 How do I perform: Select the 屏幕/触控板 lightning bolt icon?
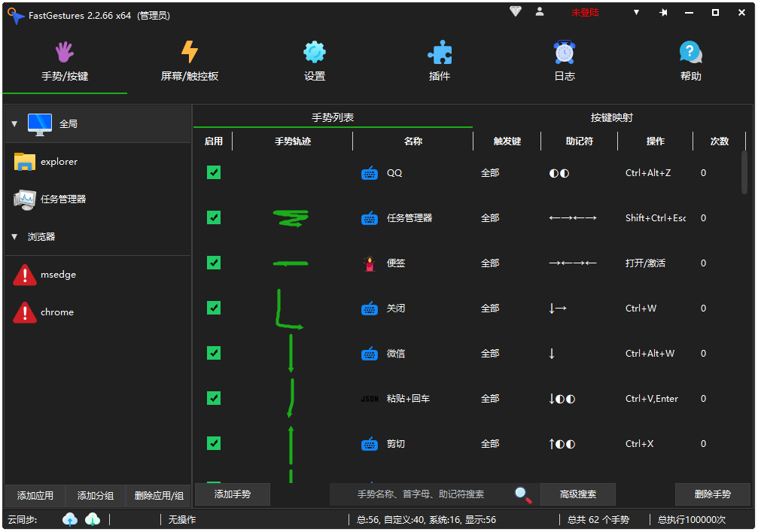click(x=188, y=53)
